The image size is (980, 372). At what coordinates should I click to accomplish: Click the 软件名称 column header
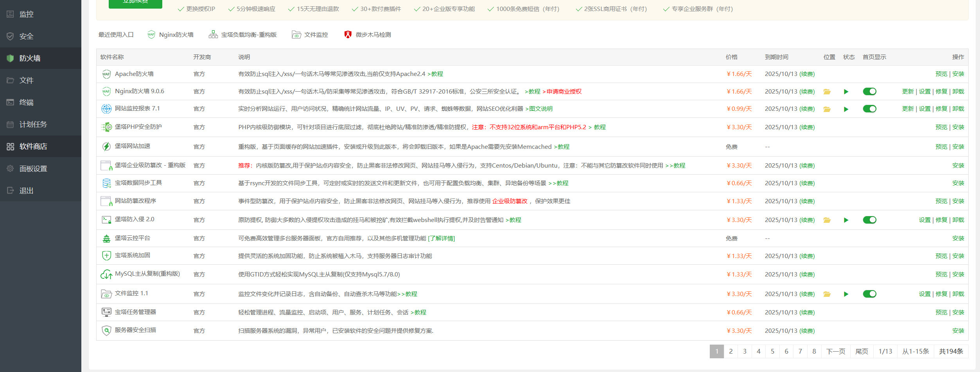(x=112, y=57)
